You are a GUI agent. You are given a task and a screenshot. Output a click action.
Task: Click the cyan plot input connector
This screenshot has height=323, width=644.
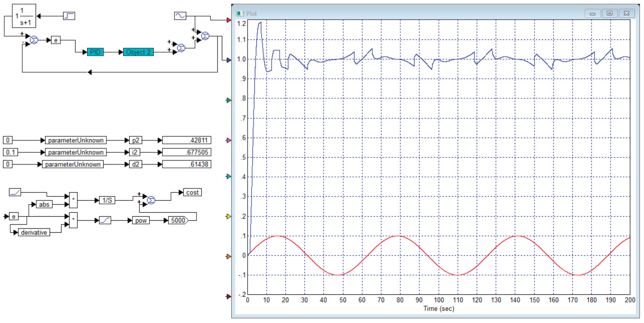229,177
